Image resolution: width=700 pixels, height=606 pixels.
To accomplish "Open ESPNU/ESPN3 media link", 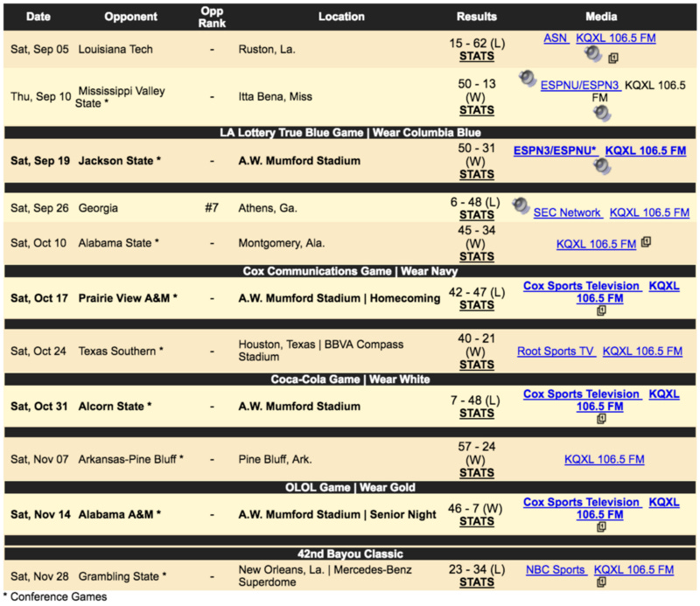I will pyautogui.click(x=581, y=85).
